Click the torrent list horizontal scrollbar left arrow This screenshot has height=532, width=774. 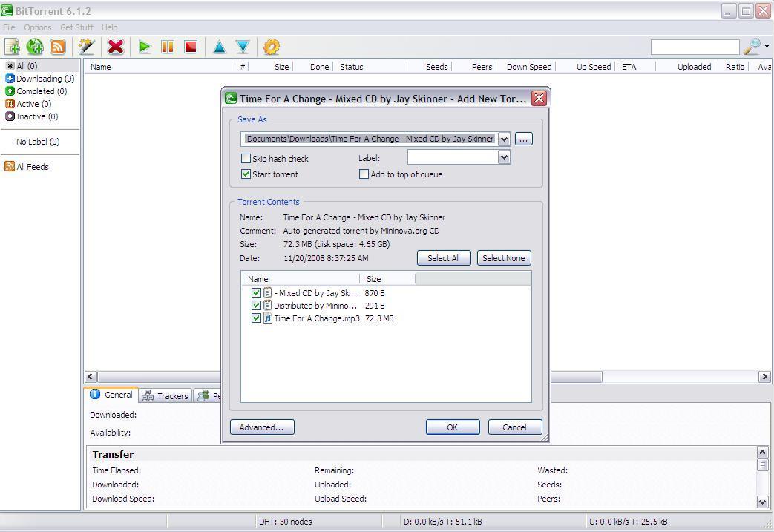coord(91,377)
